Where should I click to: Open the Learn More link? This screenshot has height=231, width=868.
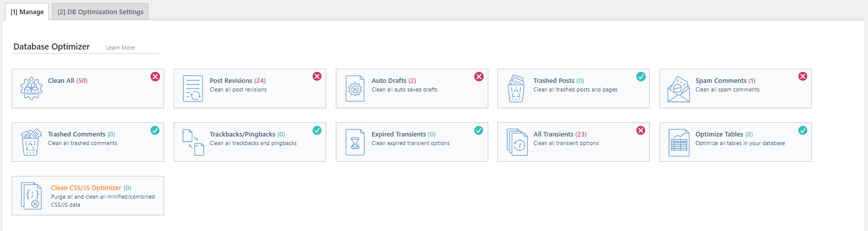120,48
